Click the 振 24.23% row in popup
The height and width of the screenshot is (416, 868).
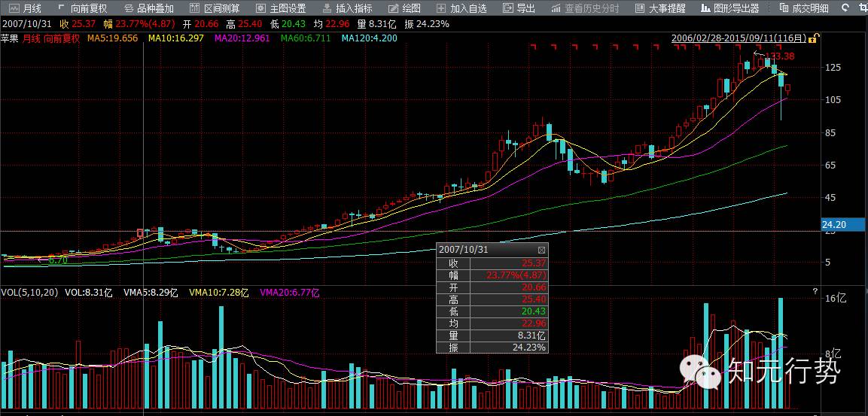492,348
